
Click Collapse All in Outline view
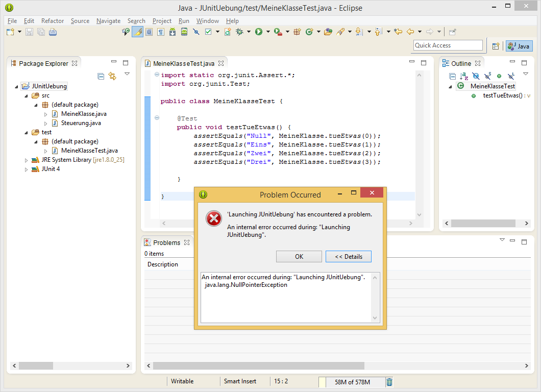pyautogui.click(x=452, y=76)
